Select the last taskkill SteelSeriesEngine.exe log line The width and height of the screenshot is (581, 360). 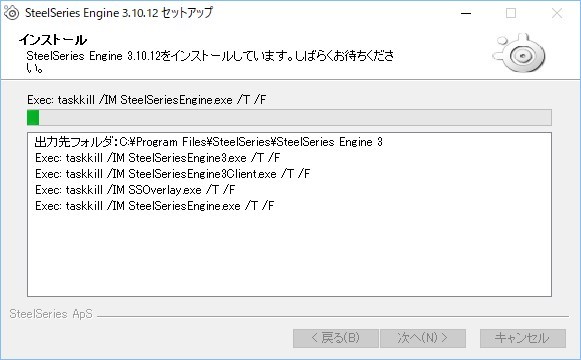click(x=155, y=206)
